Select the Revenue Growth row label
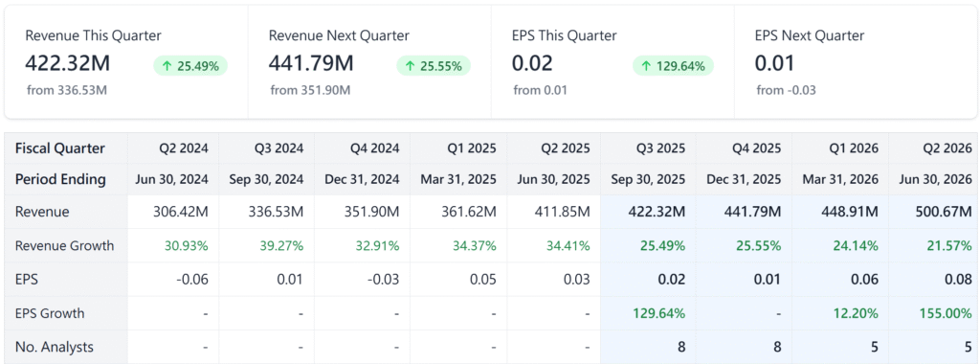 [64, 246]
